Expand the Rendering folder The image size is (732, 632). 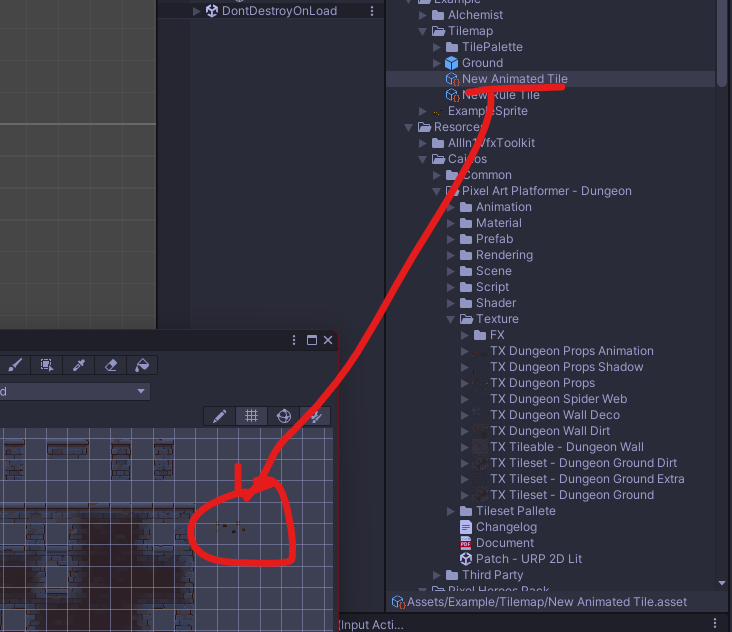450,255
